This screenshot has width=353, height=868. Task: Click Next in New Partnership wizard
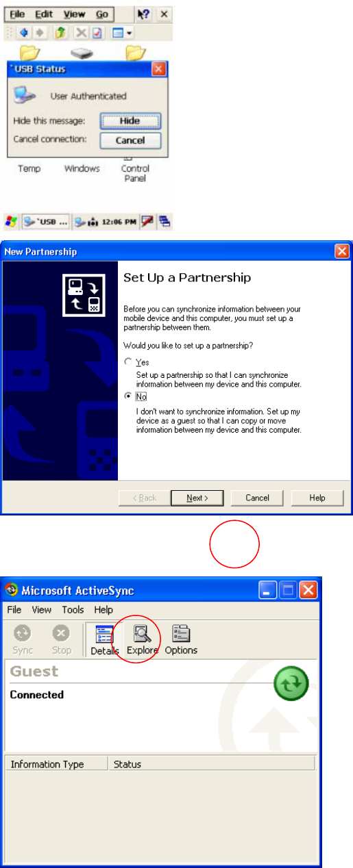(197, 498)
